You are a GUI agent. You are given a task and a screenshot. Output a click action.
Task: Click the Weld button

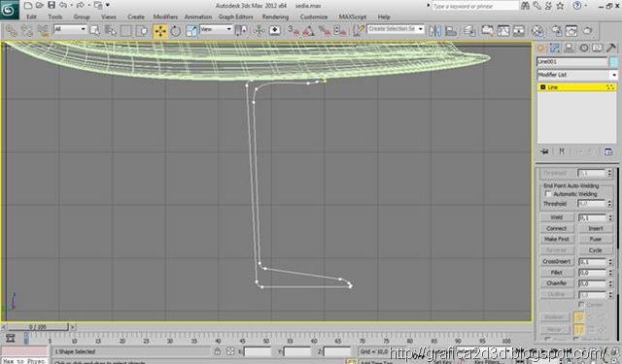[x=557, y=217]
